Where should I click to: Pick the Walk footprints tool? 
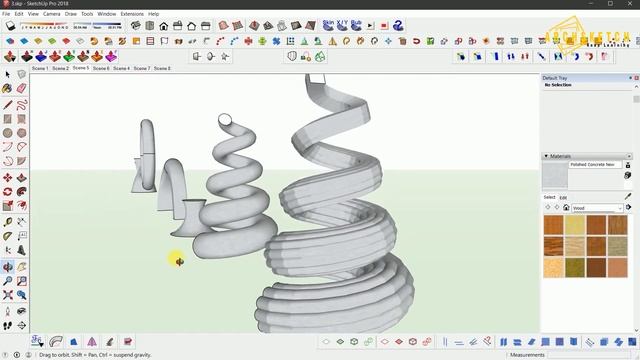pyautogui.click(x=7, y=325)
